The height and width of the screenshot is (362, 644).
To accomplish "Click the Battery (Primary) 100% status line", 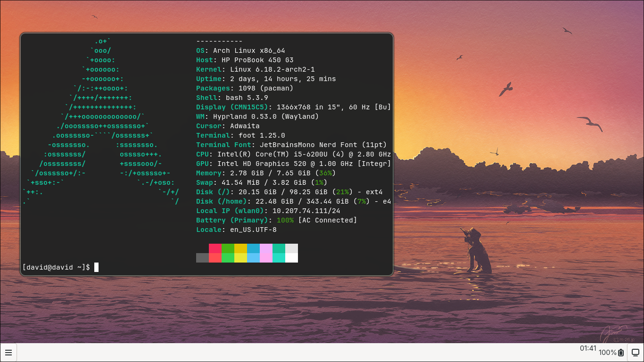I will (x=276, y=220).
